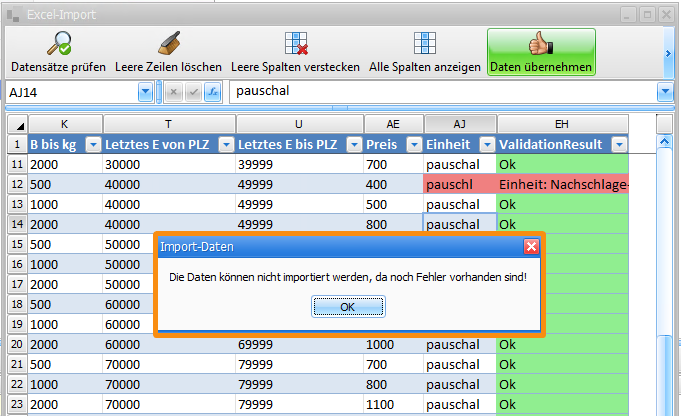This screenshot has width=681, height=416.
Task: Click the Ok validation cell in row 22
Action: coord(563,384)
